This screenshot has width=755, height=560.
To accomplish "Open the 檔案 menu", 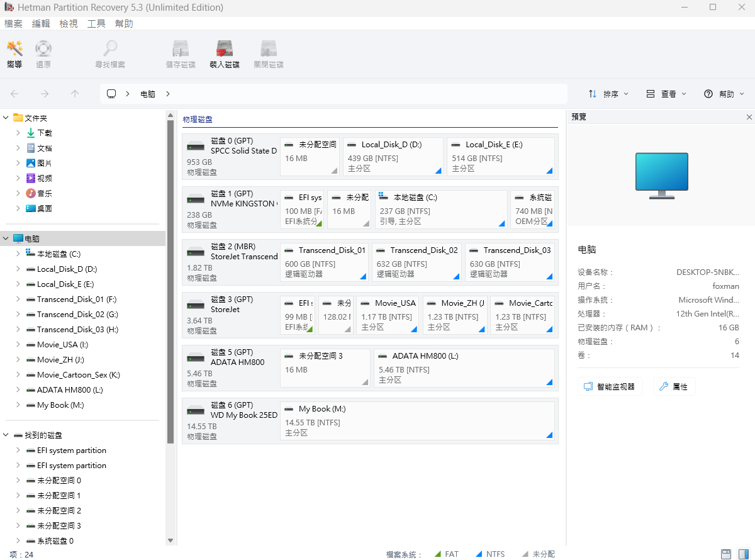I will click(x=13, y=24).
